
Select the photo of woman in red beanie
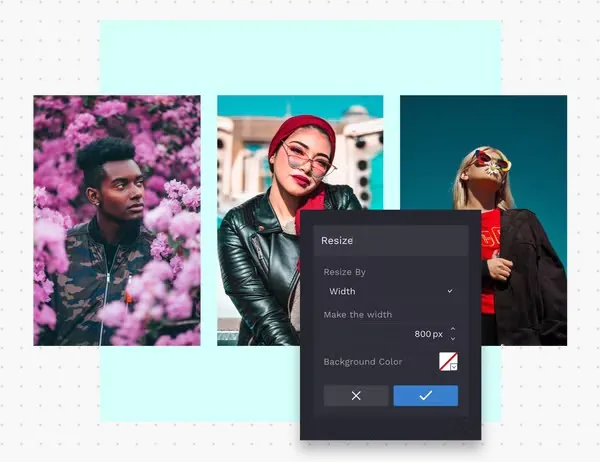300,220
